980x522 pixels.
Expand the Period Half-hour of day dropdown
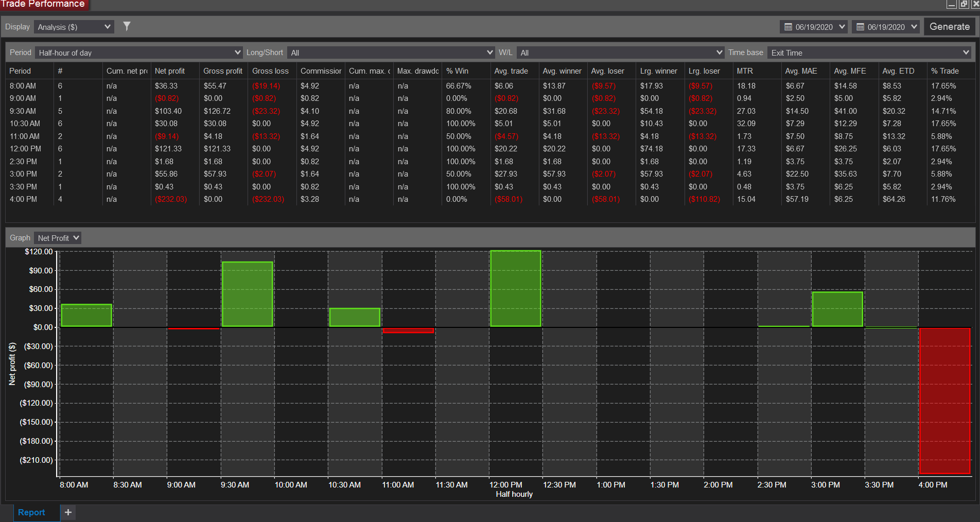click(x=139, y=53)
